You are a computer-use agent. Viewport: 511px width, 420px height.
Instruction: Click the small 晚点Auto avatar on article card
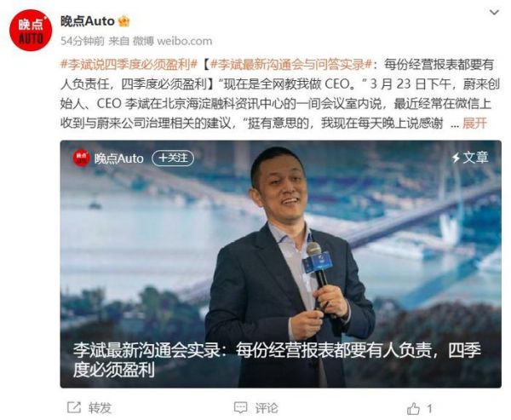pyautogui.click(x=81, y=158)
